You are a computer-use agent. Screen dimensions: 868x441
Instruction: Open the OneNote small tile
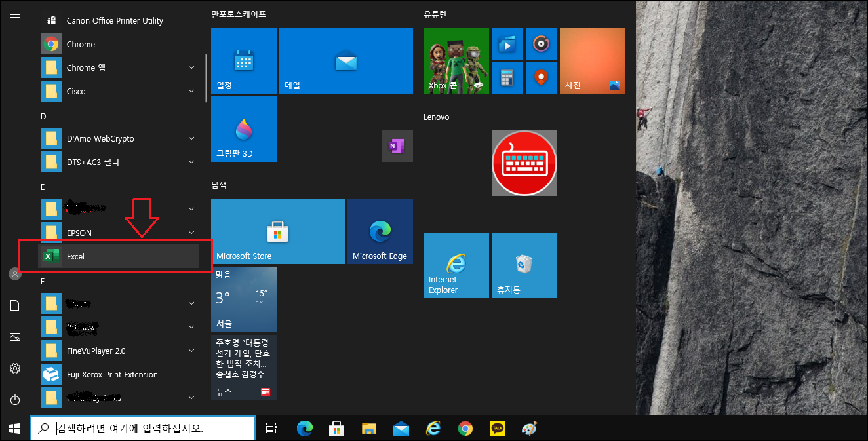click(397, 146)
